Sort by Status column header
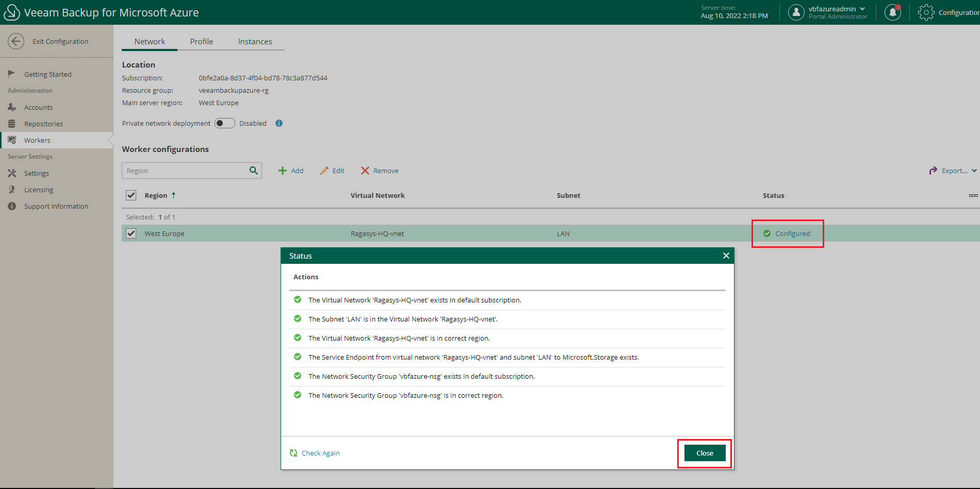980x489 pixels. (x=774, y=195)
